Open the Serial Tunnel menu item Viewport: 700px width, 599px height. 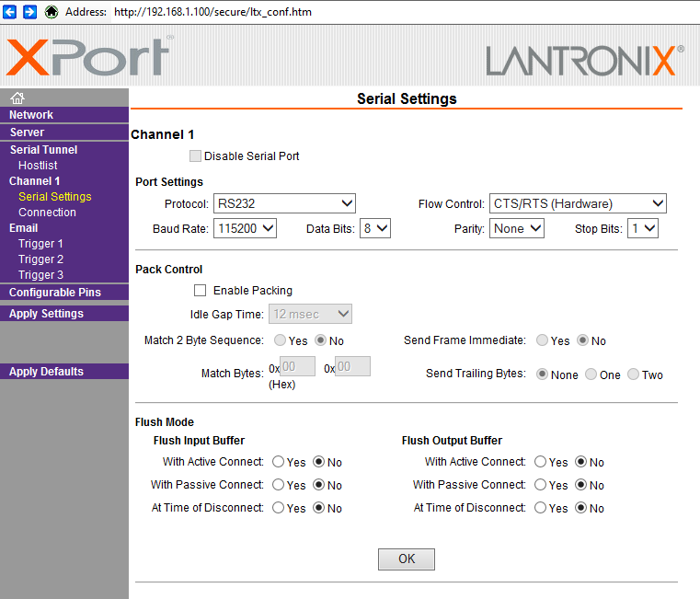point(44,150)
